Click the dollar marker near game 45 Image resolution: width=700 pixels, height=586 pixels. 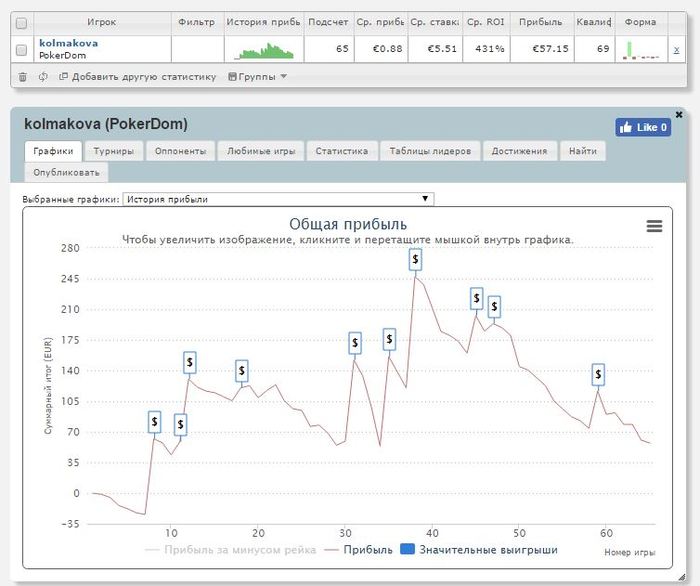pos(477,299)
